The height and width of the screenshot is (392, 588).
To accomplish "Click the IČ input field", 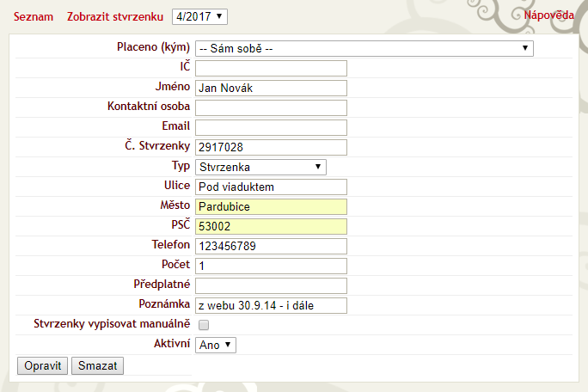I will (271, 68).
